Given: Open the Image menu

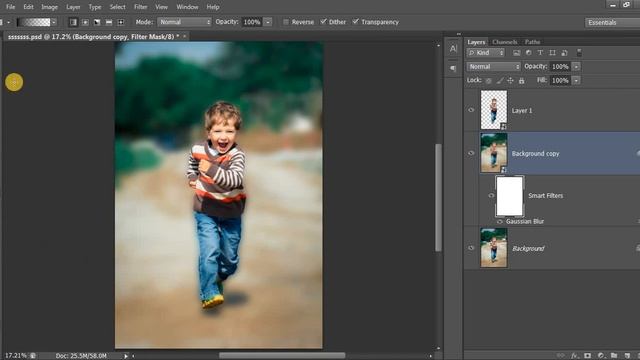Looking at the screenshot, I should (x=49, y=7).
